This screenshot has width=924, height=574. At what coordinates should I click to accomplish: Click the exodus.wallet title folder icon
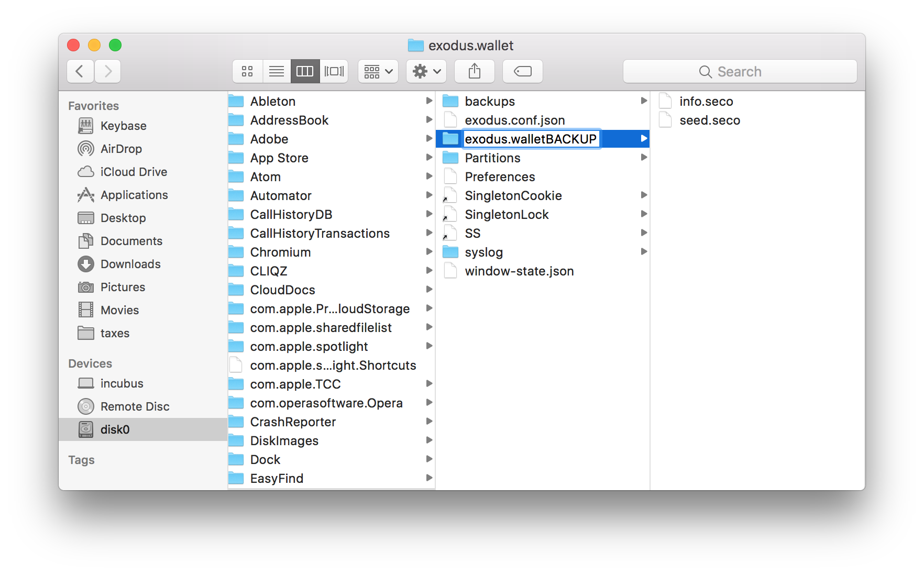pyautogui.click(x=416, y=46)
